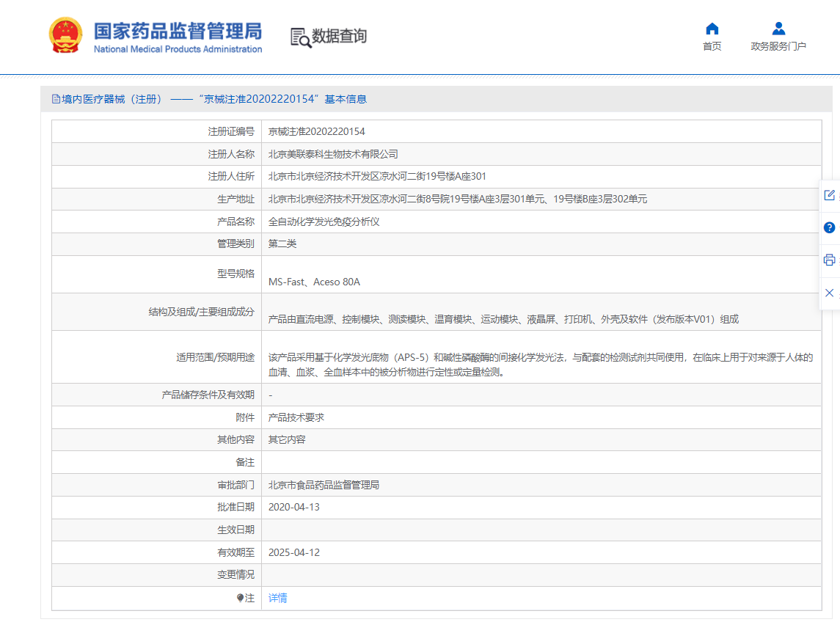The image size is (840, 622).
Task: Click the 注册人住所 address value
Action: [377, 176]
